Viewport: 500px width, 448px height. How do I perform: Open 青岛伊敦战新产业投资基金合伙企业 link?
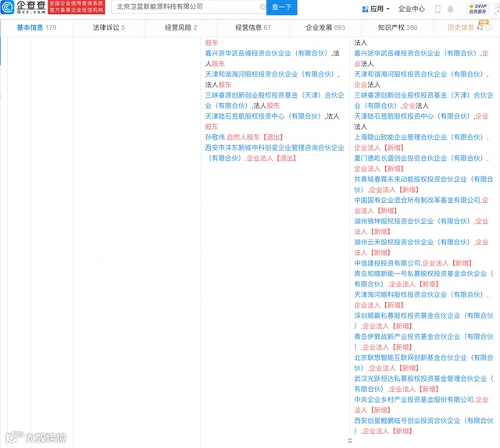(x=423, y=342)
